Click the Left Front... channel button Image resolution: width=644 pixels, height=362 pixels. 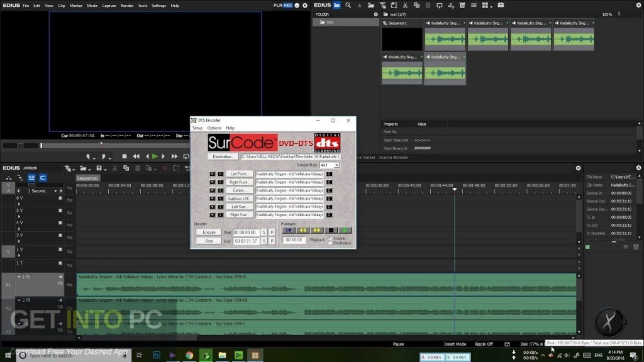pos(240,174)
